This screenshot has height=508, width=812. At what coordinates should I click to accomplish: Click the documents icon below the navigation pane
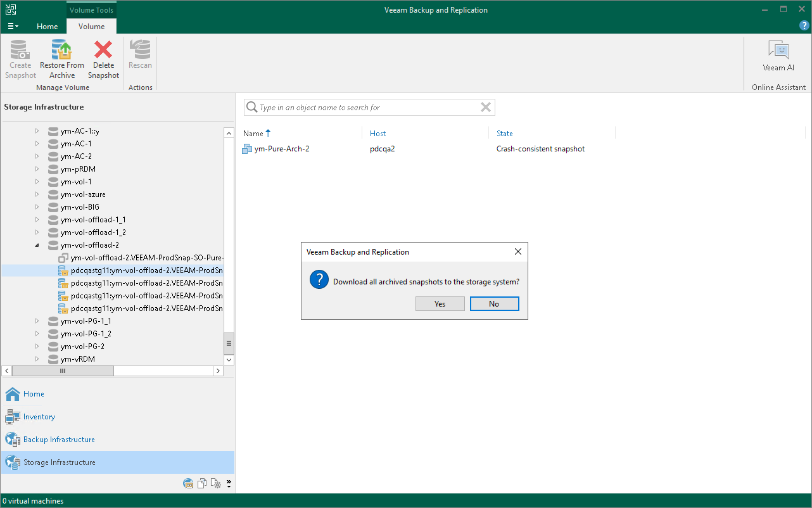click(x=202, y=483)
